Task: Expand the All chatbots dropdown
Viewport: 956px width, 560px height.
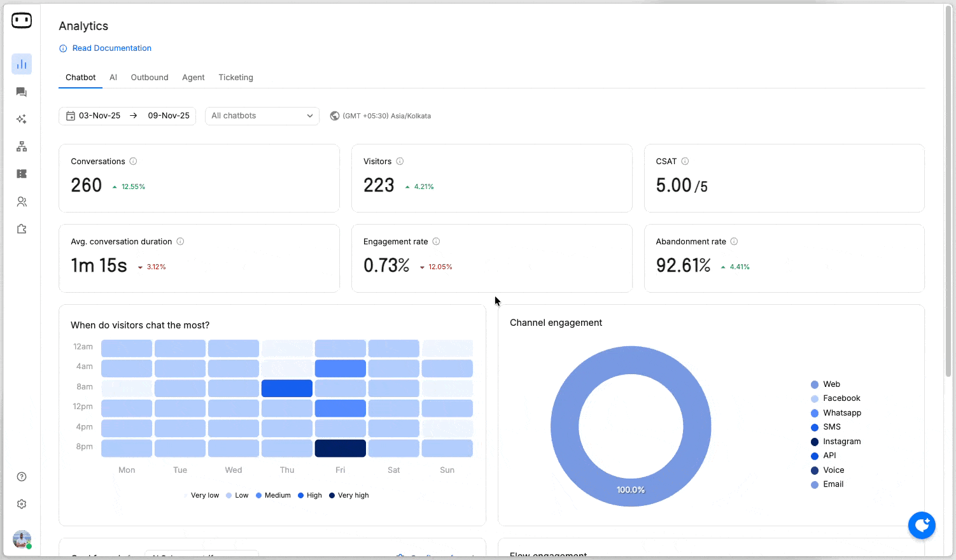Action: pos(262,116)
